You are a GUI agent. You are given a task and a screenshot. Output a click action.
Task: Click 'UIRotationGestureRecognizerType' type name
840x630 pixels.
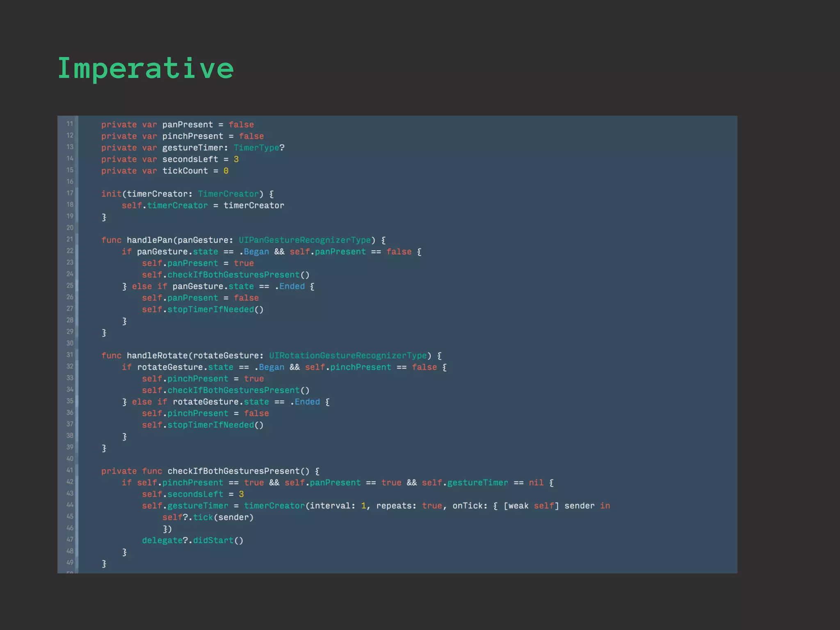348,356
